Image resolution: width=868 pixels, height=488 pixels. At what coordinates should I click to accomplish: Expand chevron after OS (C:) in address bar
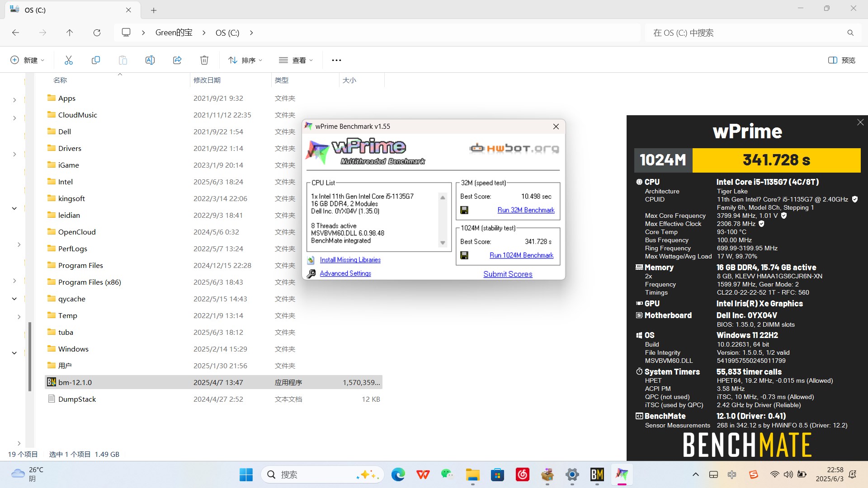(251, 33)
